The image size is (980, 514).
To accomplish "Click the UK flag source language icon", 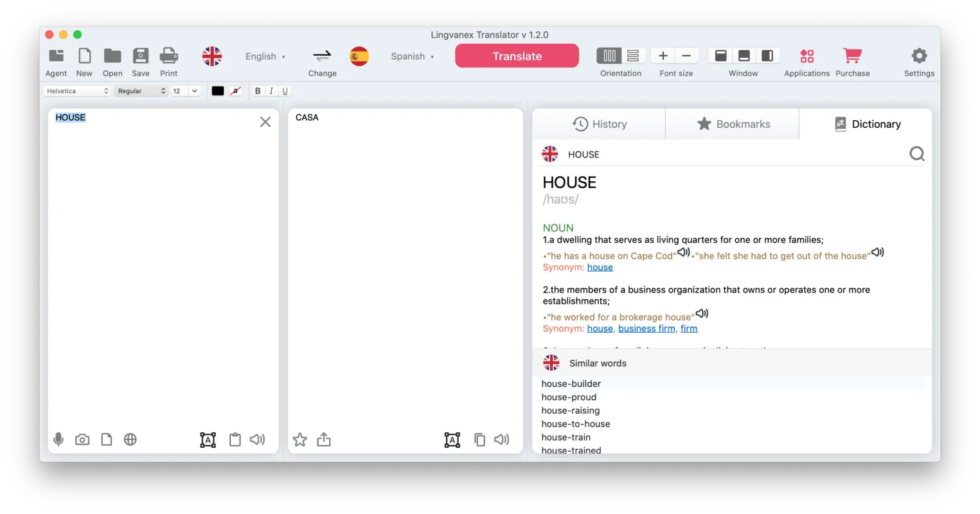I will point(212,57).
